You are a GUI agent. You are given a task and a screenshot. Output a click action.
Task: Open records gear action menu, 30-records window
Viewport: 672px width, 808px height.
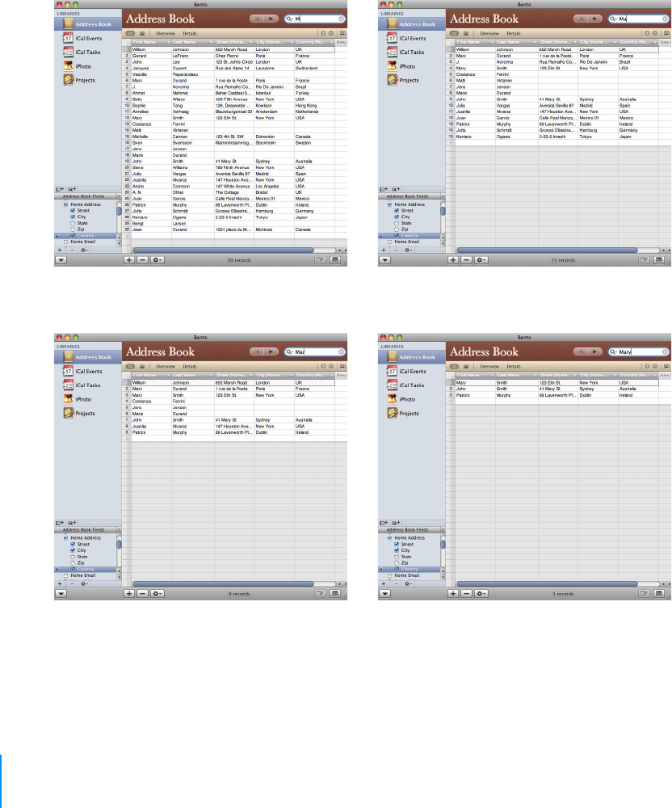click(157, 260)
